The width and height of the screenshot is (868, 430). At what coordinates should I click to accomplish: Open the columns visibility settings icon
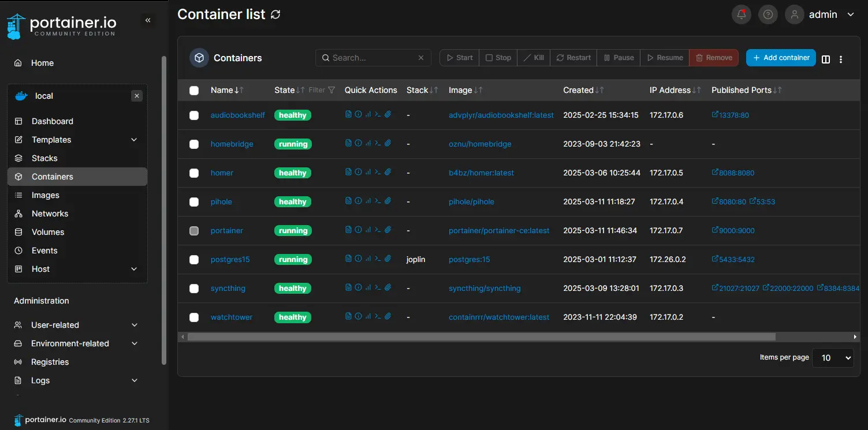825,58
